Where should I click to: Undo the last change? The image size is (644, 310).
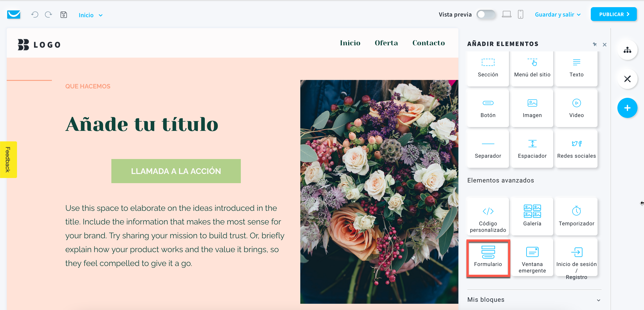click(x=34, y=15)
